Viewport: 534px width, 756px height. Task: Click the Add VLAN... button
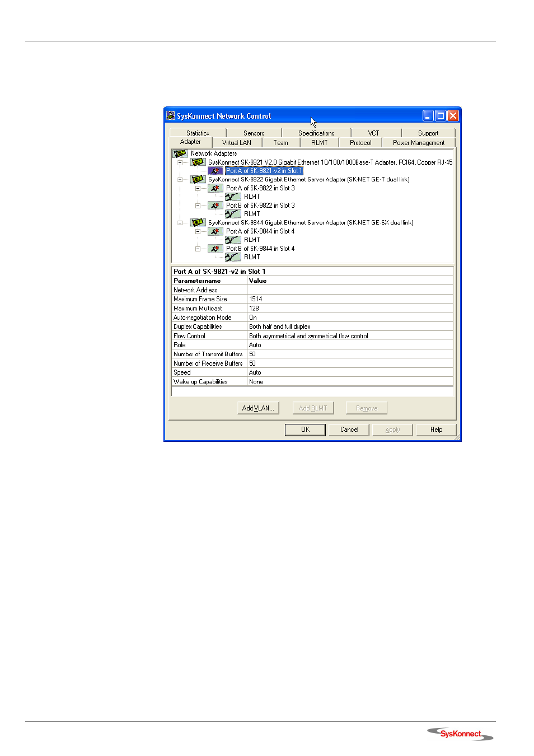[x=258, y=408]
